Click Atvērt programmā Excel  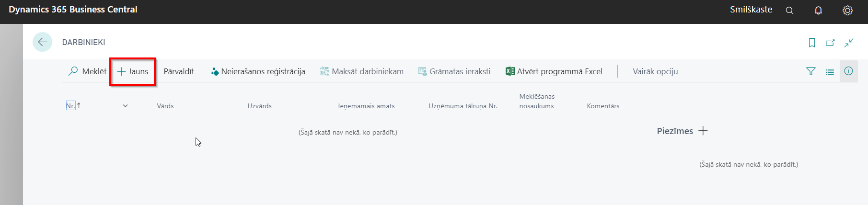coord(554,71)
